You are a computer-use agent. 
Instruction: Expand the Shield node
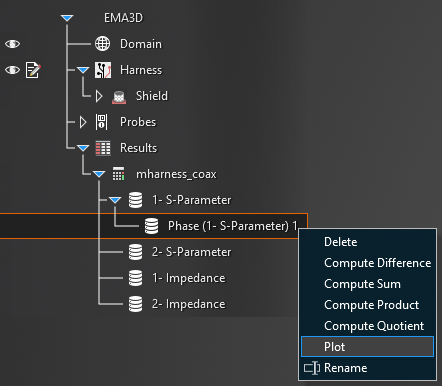pos(99,96)
